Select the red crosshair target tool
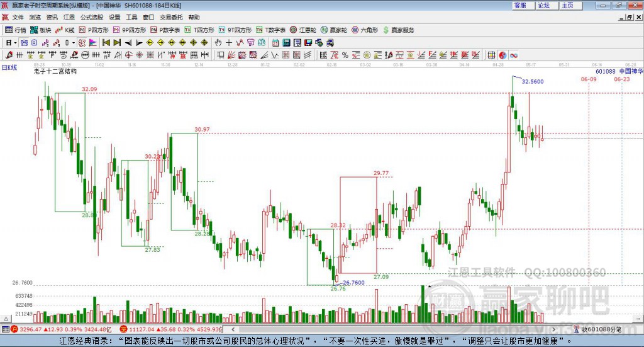 (x=129, y=55)
